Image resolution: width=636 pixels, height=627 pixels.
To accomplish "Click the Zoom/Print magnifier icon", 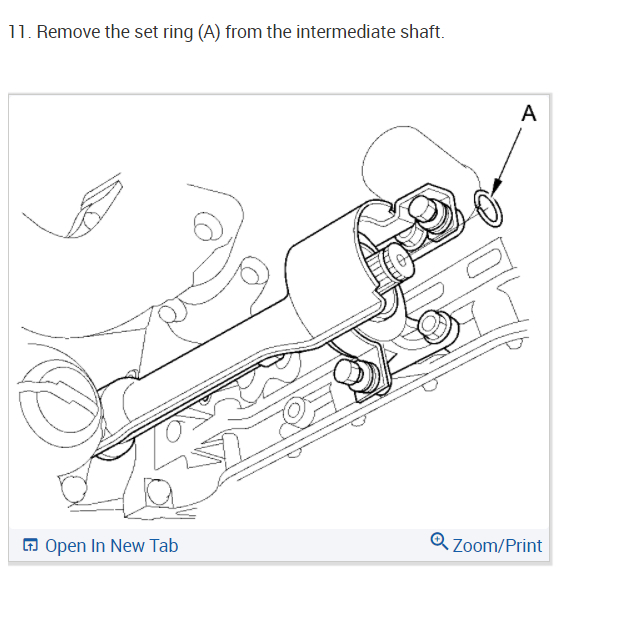I will (x=439, y=541).
